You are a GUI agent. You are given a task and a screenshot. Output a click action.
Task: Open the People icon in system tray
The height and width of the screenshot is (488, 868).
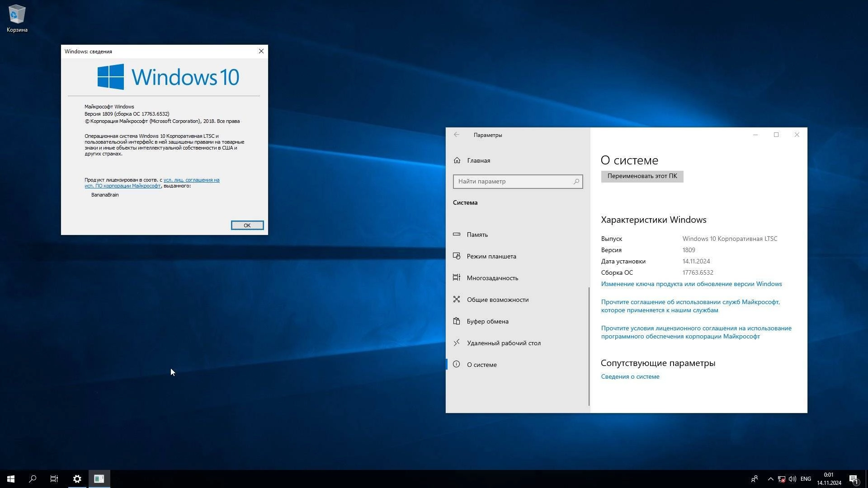coord(754,479)
